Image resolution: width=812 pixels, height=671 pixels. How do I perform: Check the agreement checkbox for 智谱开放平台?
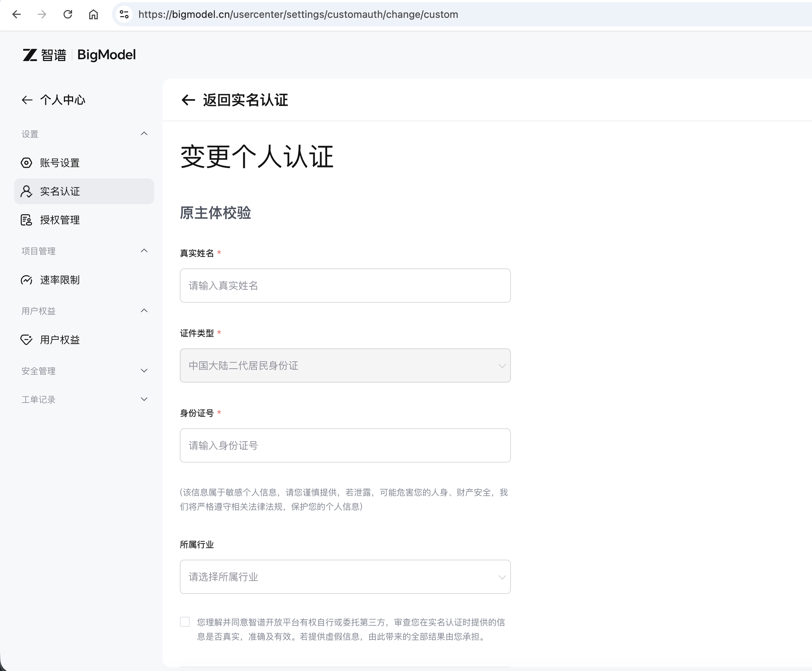(185, 621)
